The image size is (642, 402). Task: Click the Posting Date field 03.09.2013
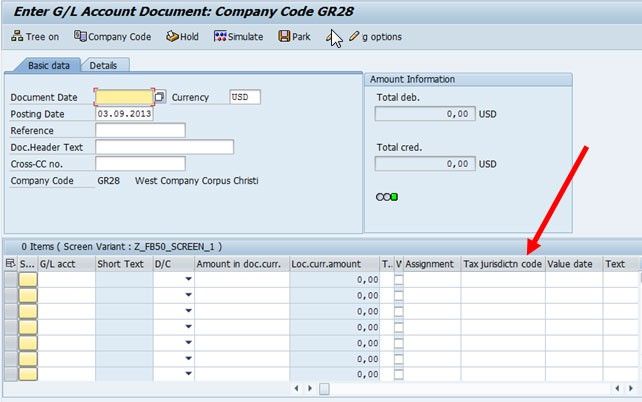(124, 114)
